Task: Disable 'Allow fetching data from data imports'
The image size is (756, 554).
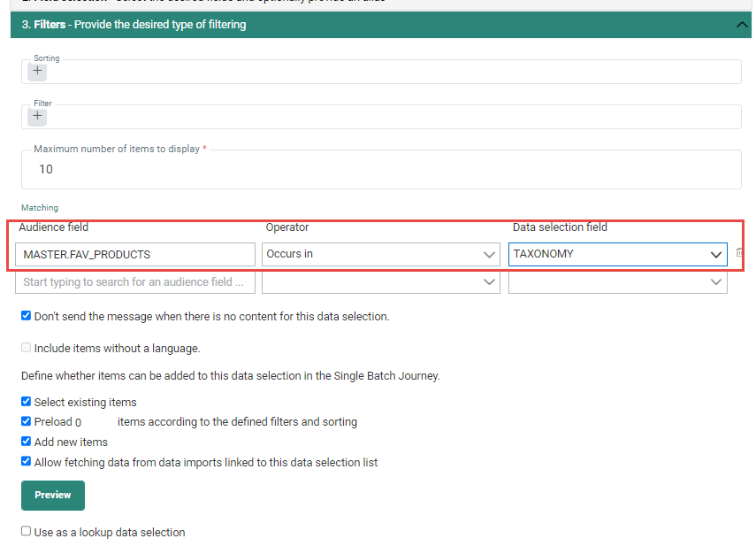Action: coord(27,461)
